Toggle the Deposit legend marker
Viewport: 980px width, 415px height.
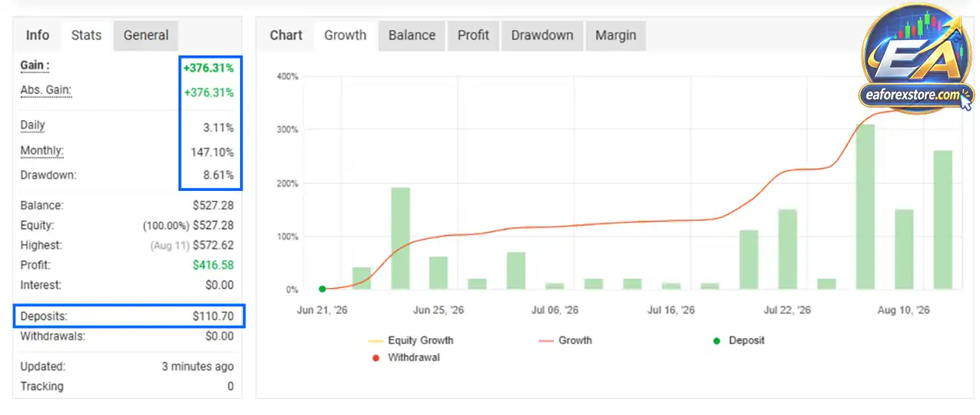click(738, 340)
